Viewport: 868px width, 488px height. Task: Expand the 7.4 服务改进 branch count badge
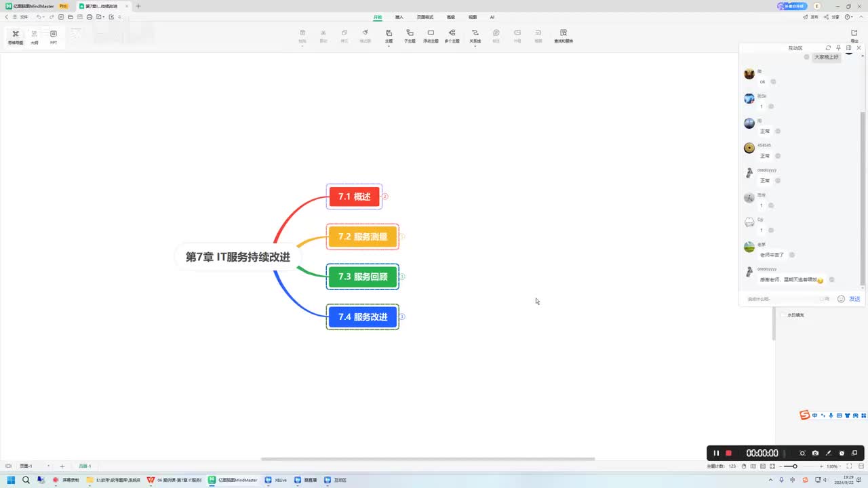402,317
